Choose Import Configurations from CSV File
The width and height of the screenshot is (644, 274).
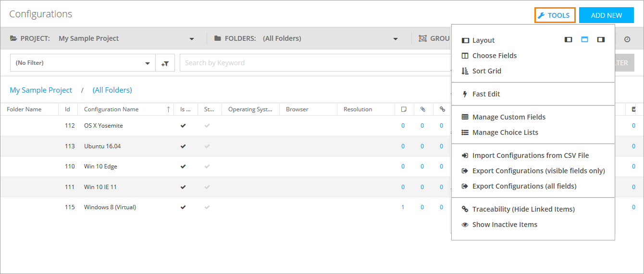coord(530,155)
